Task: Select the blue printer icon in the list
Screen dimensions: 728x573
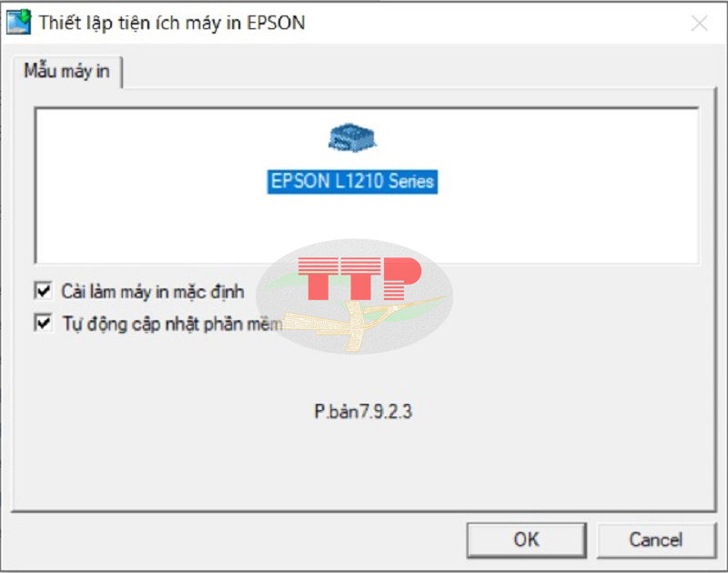Action: (x=352, y=138)
